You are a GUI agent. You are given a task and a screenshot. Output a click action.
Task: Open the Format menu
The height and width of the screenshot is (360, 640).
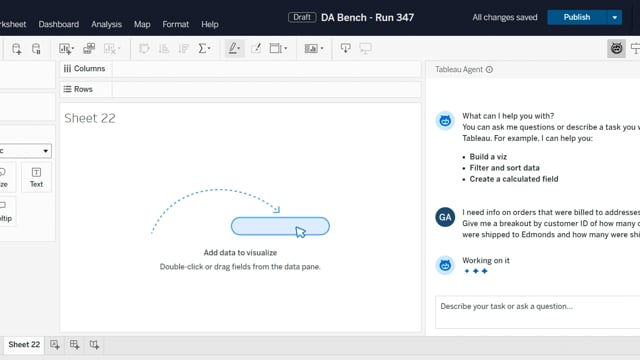click(x=176, y=24)
